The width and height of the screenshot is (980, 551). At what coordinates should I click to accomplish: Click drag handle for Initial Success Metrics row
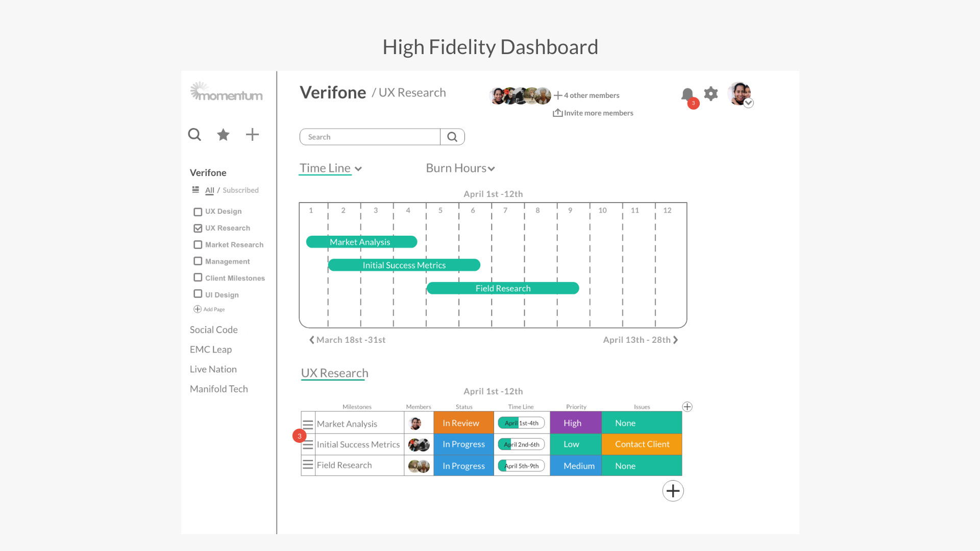pyautogui.click(x=308, y=445)
